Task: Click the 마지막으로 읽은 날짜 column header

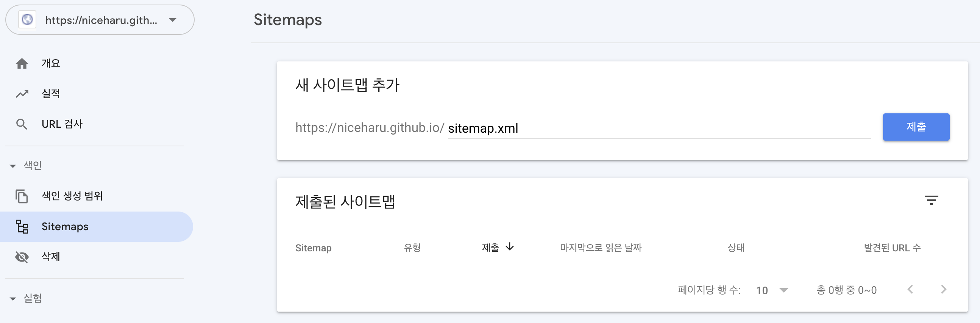Action: pyautogui.click(x=601, y=248)
